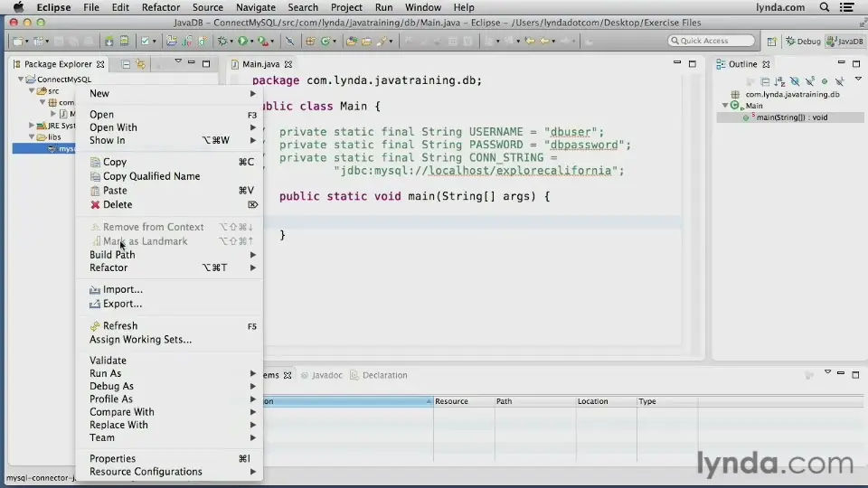The image size is (868, 488).
Task: Click the Back navigation arrow icon
Action: coord(544,41)
